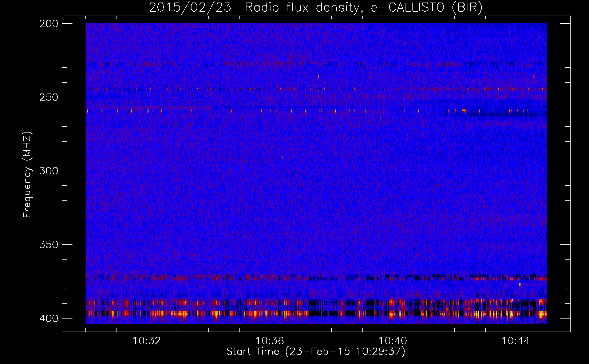Viewport: 589px width, 364px height.
Task: Click the 'Frequency (MHZ)' axis label
Action: pos(27,175)
